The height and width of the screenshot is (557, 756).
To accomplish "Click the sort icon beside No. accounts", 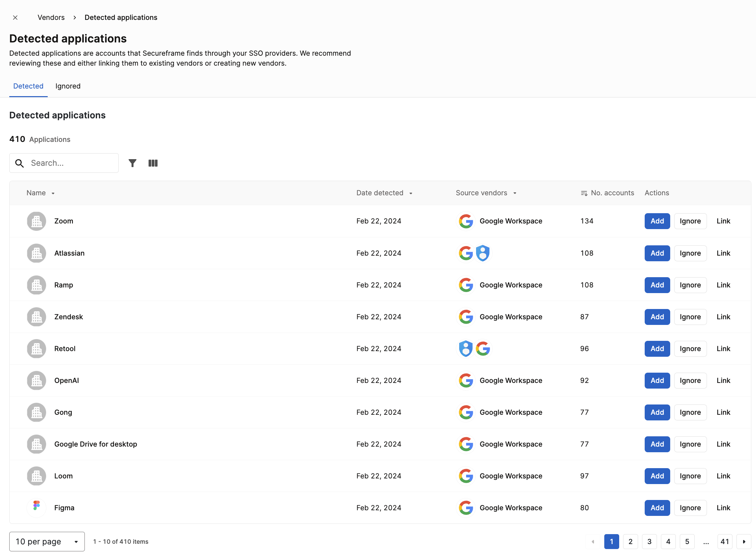I will click(x=584, y=193).
